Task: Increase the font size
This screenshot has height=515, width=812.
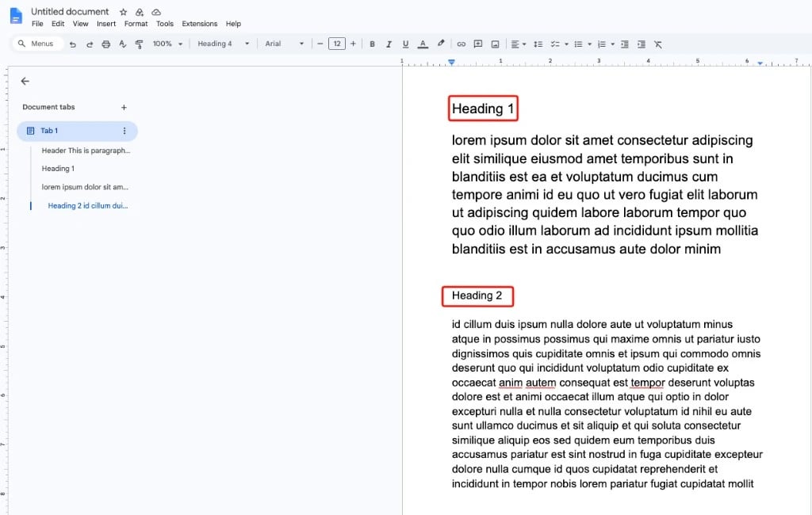Action: [x=353, y=44]
